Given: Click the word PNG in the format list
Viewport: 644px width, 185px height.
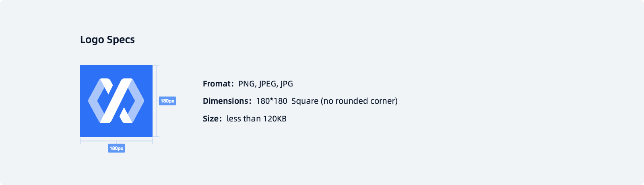Looking at the screenshot, I should [247, 84].
